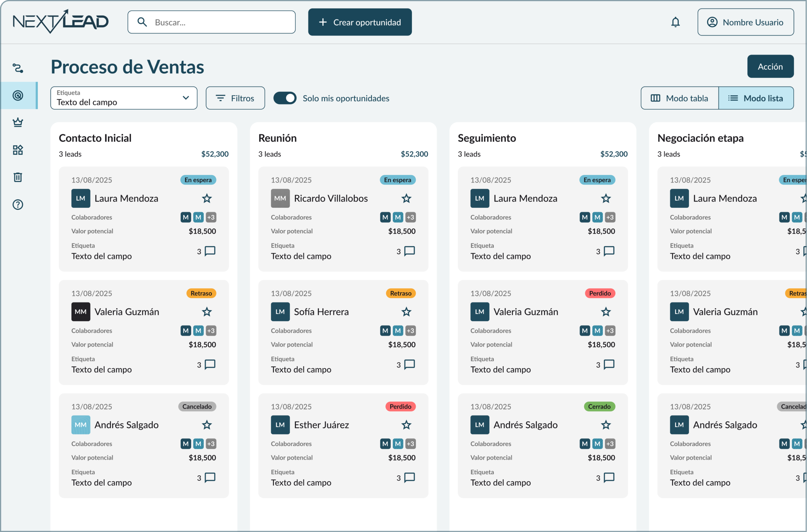Click the 'Crear oportunidad' button
Viewport: 807px width, 532px height.
360,22
